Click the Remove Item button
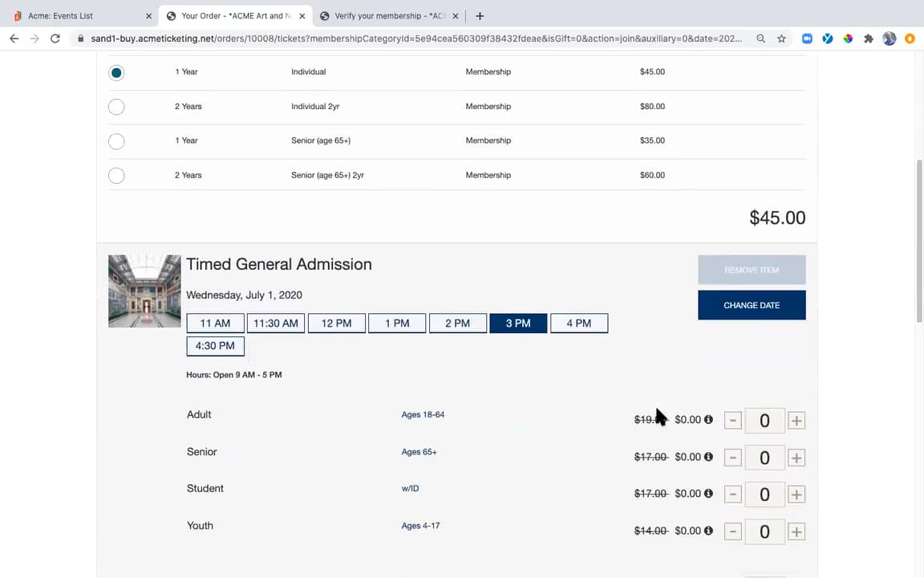 (752, 270)
